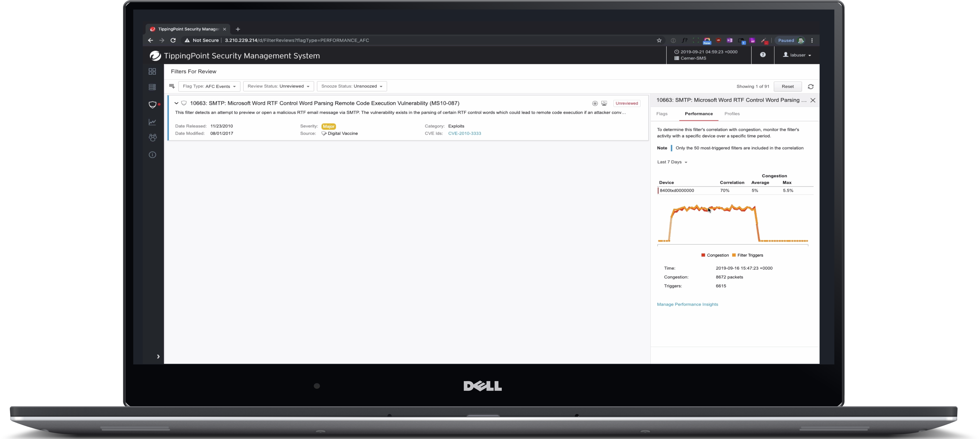
Task: Click the Unreviewed status badge
Action: (627, 104)
